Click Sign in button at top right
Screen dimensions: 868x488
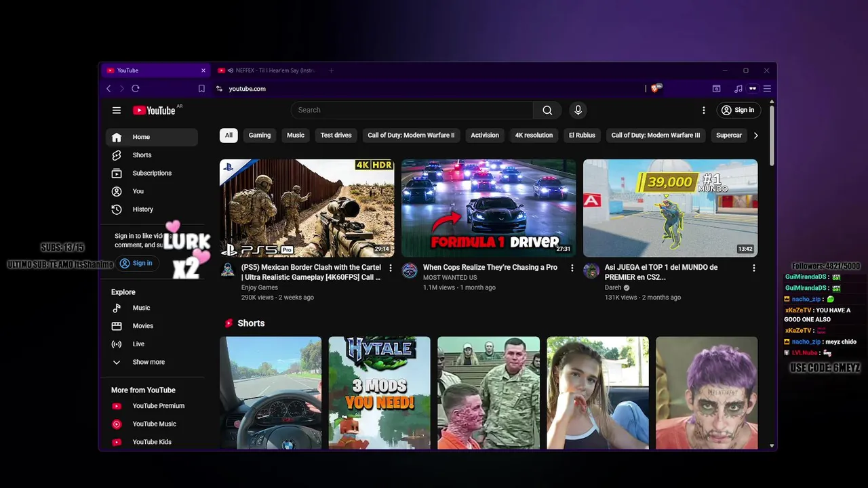pos(738,110)
